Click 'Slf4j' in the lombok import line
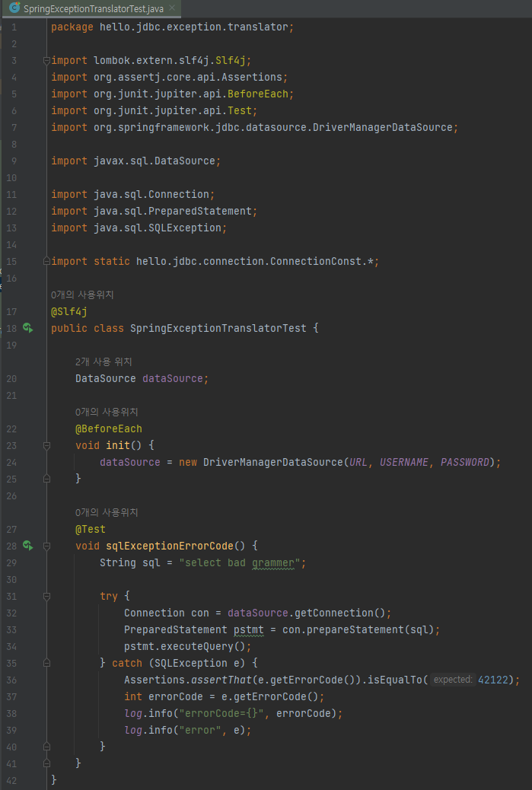The height and width of the screenshot is (790, 532). (231, 60)
